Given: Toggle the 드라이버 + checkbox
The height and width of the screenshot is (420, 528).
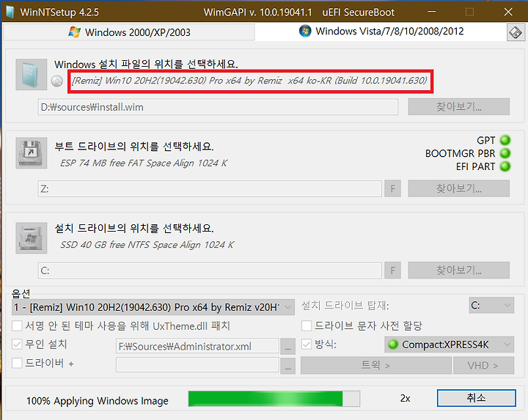Looking at the screenshot, I should click(x=17, y=363).
